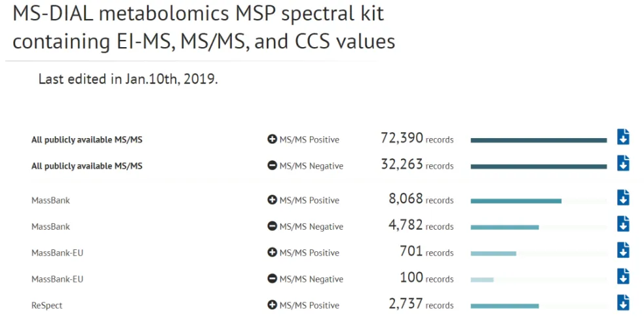Download MassBank MS/MS Negative 4,782 records

(x=623, y=224)
